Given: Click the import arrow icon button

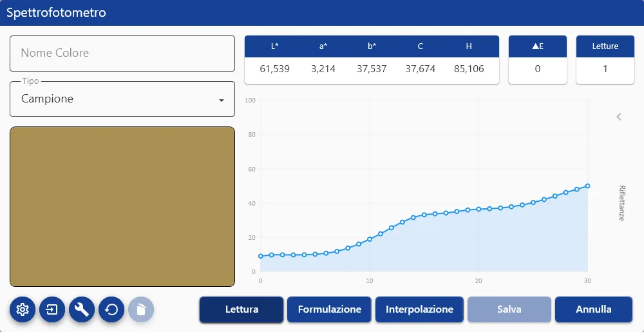Looking at the screenshot, I should click(x=52, y=309).
